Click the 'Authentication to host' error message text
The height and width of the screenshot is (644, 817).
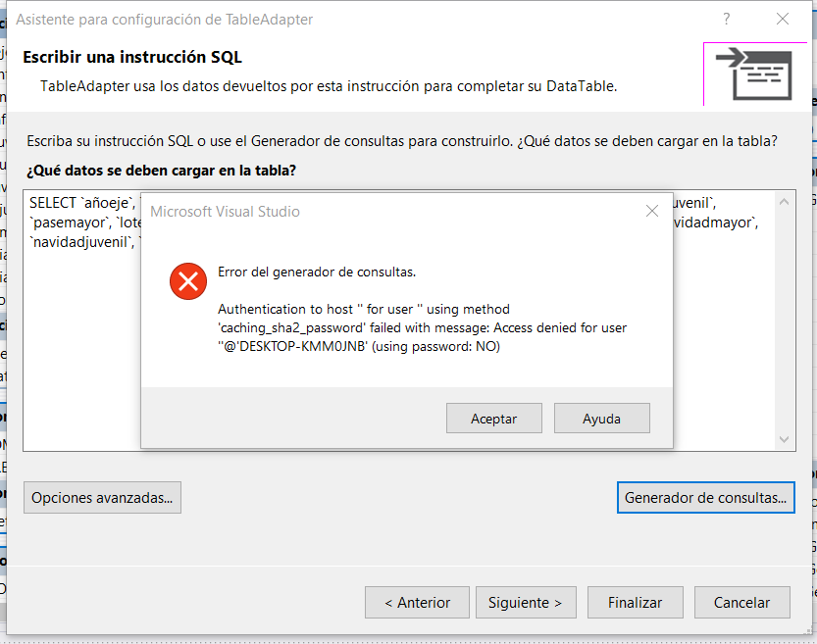[x=422, y=327]
